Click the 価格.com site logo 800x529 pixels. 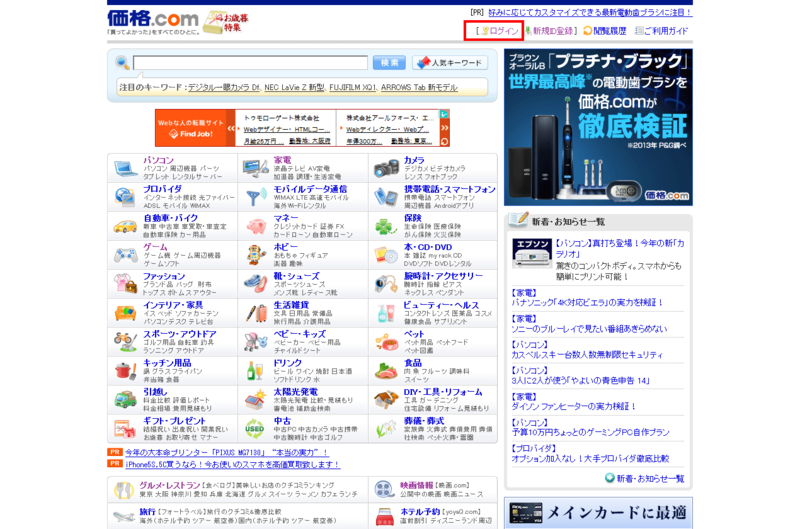[x=153, y=21]
